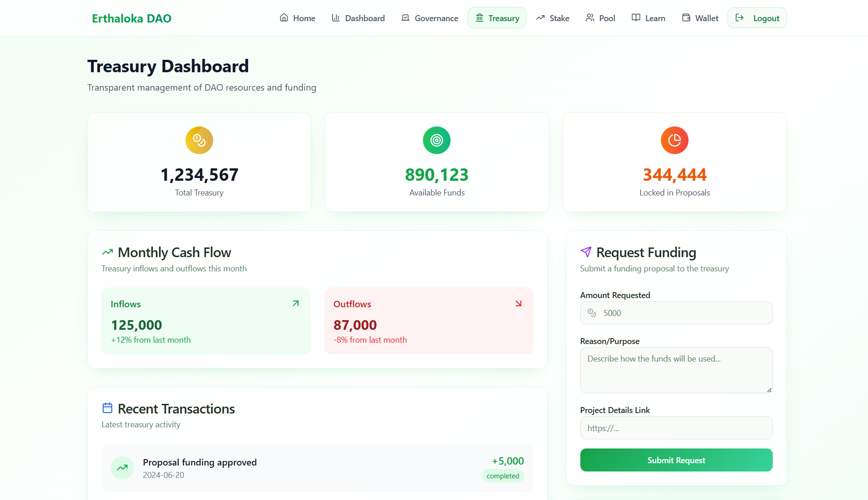The width and height of the screenshot is (868, 500).
Task: Click the green target icon above Available Funds
Action: [x=437, y=140]
